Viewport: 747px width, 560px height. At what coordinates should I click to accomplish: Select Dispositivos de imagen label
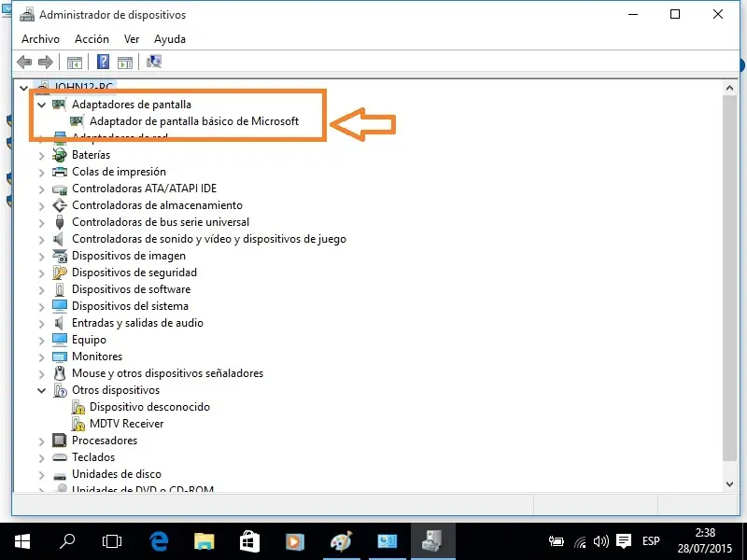[x=129, y=256]
